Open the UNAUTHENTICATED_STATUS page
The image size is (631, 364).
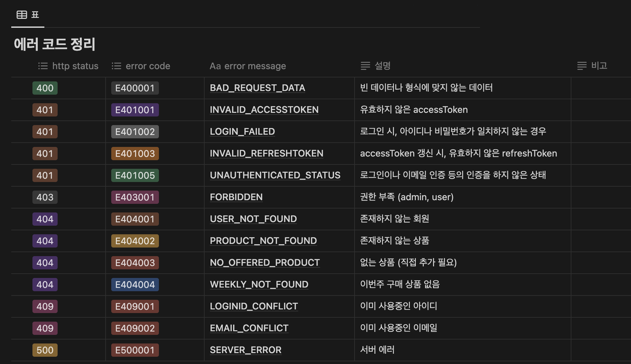(275, 175)
